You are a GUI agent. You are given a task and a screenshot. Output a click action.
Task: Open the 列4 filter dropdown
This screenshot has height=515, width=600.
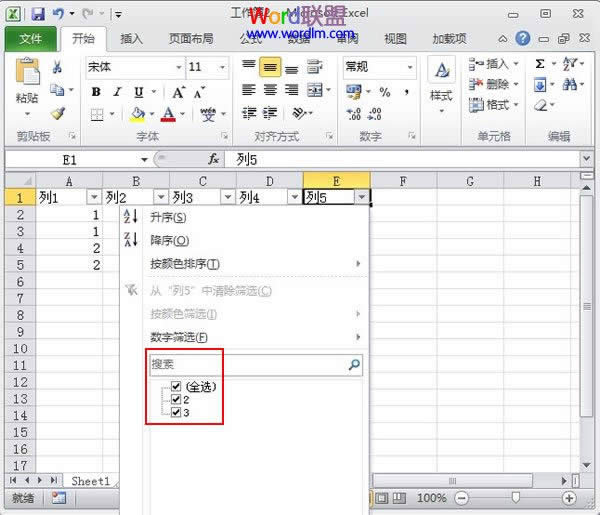click(x=294, y=197)
